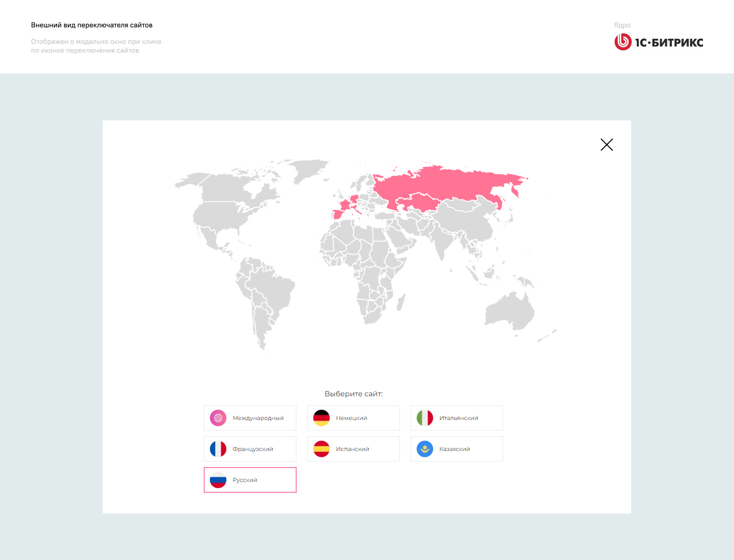The width and height of the screenshot is (734, 560).
Task: Click the pink globe International site icon
Action: pyautogui.click(x=218, y=418)
